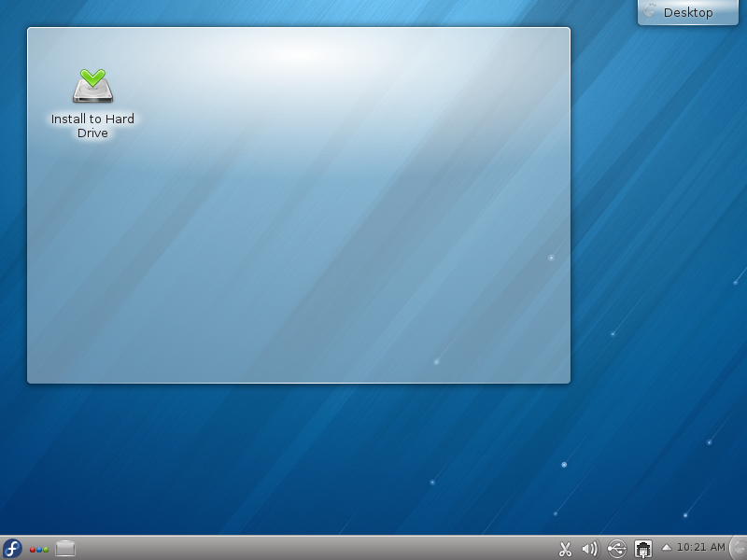Click the word "Desktop" on the toolbox button

click(688, 13)
